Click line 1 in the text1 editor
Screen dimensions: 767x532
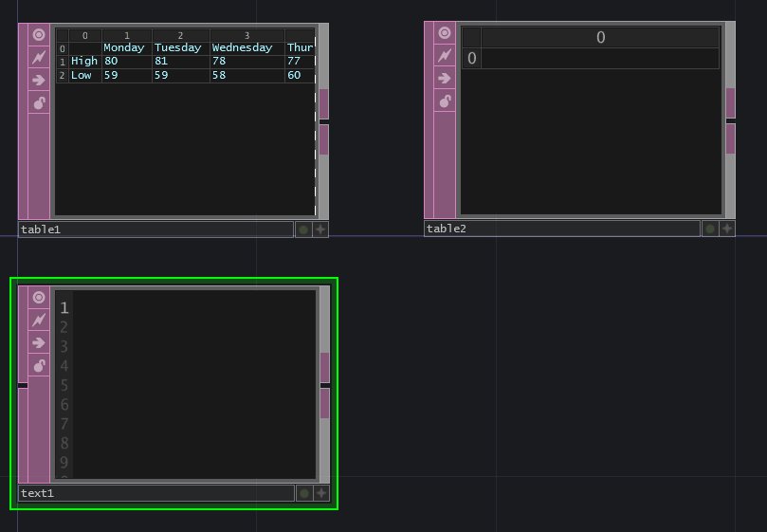(x=190, y=307)
